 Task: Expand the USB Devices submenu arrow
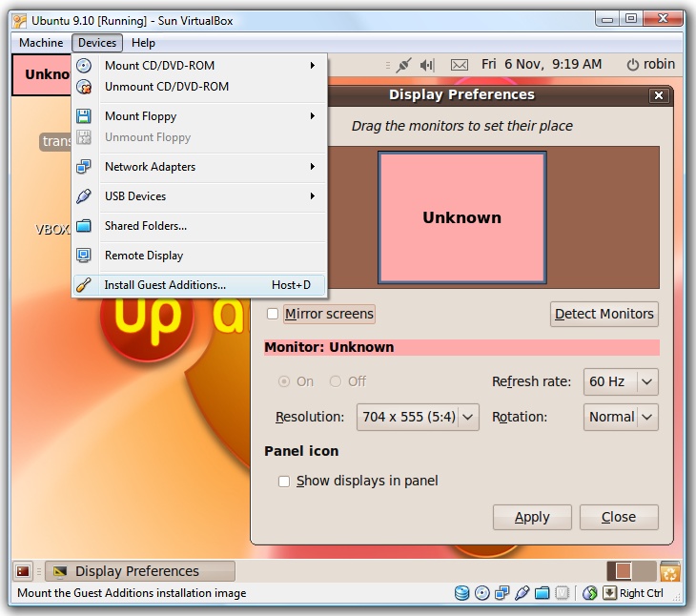tap(313, 196)
